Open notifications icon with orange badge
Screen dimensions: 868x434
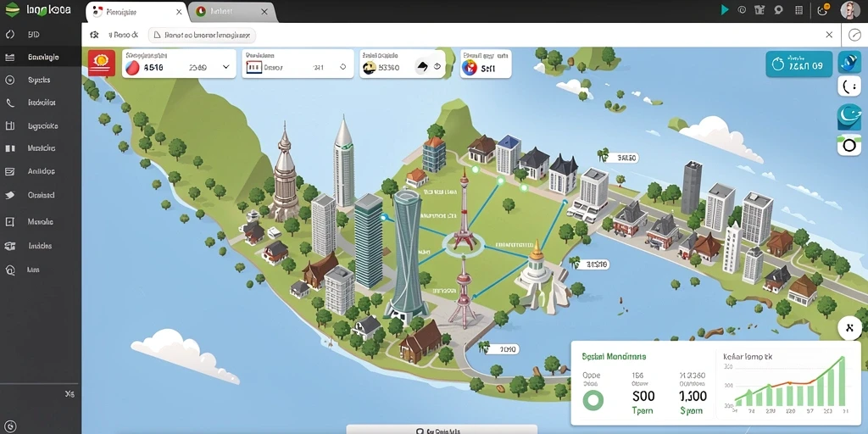tap(822, 9)
